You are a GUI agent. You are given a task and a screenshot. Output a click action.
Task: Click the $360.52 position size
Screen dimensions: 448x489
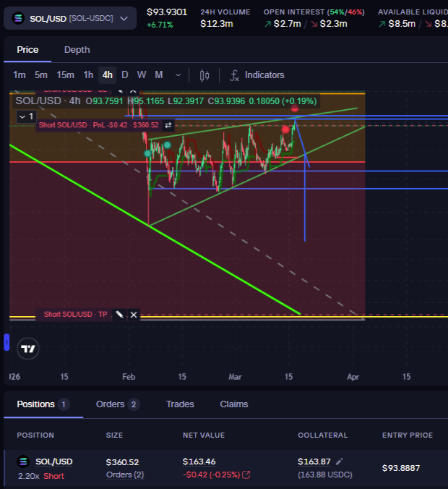(122, 462)
